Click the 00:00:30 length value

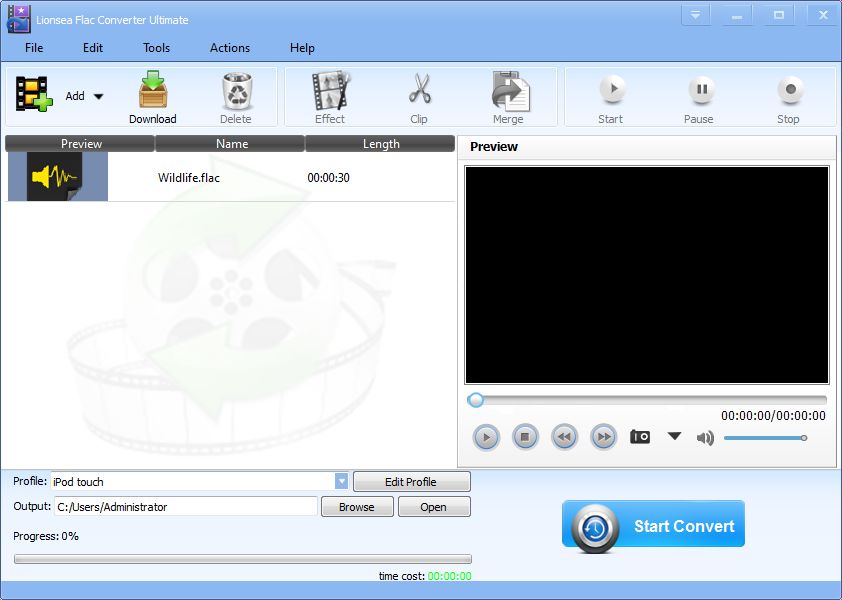(x=328, y=178)
